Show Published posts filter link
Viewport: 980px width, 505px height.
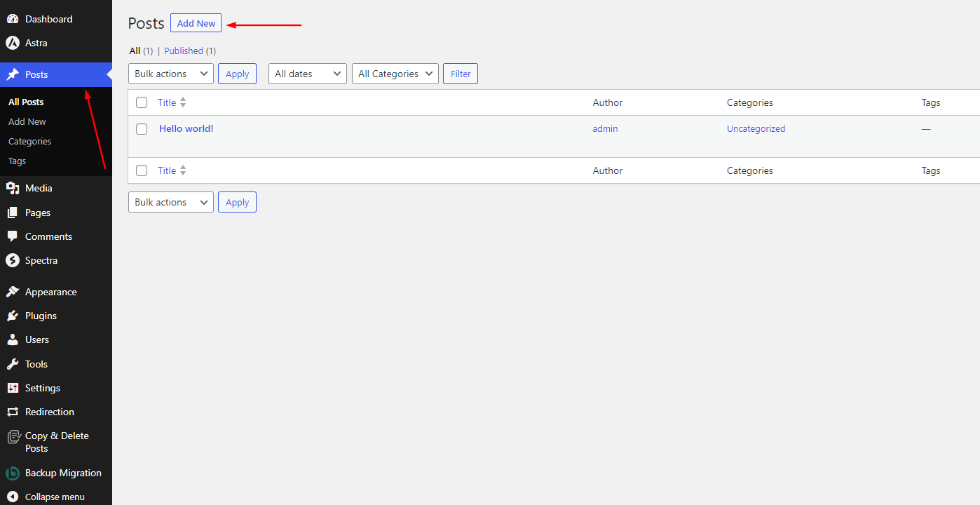pyautogui.click(x=184, y=50)
